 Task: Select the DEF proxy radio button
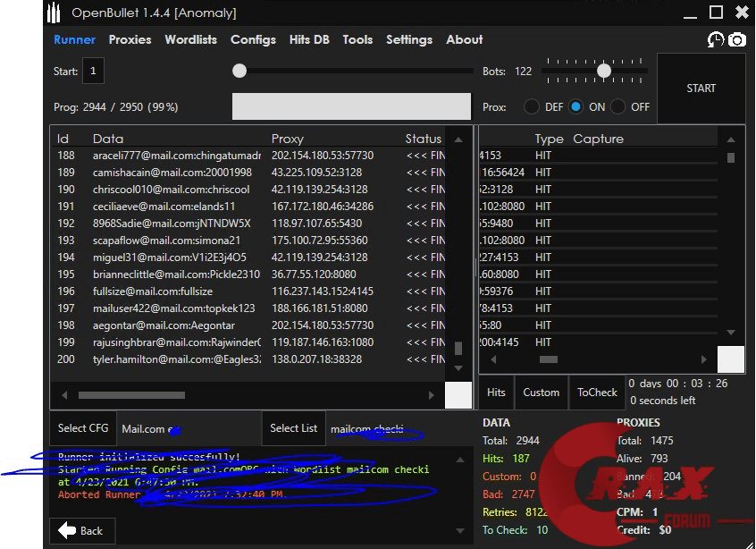pyautogui.click(x=532, y=106)
